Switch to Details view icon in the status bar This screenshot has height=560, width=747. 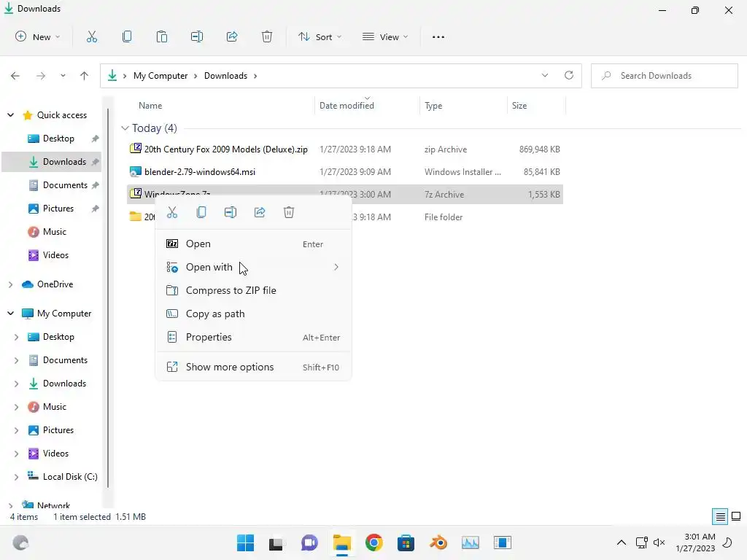click(720, 516)
